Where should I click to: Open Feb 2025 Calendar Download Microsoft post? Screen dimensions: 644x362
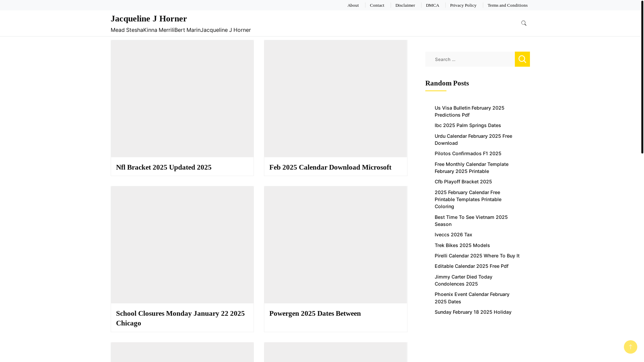pos(330,167)
